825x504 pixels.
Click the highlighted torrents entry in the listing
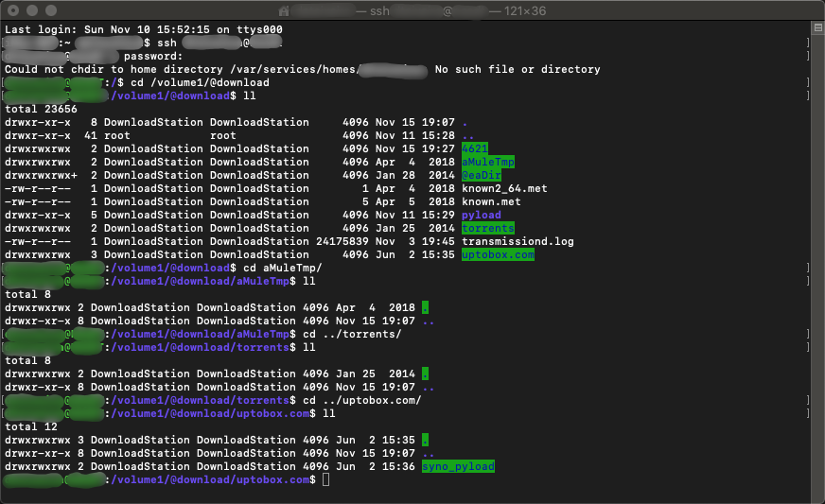(487, 229)
